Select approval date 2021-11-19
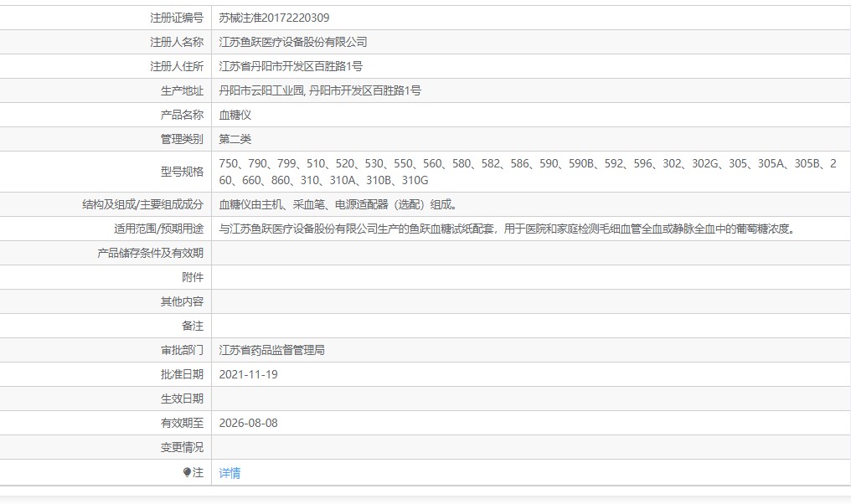 248,375
